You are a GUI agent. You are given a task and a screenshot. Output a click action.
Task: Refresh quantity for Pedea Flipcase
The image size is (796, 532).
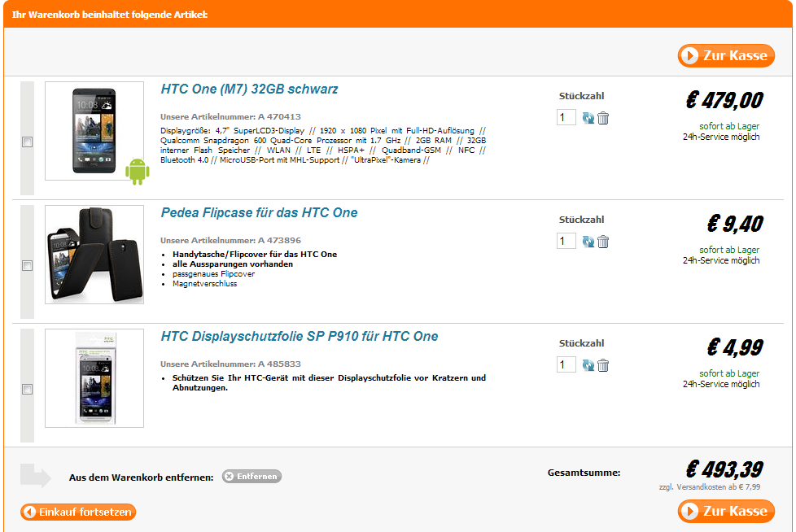tap(588, 242)
